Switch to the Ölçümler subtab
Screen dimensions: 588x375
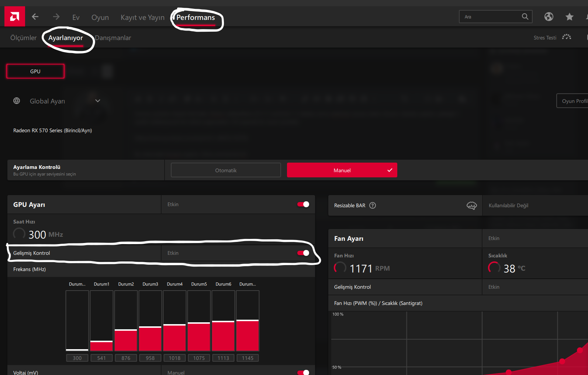(23, 38)
